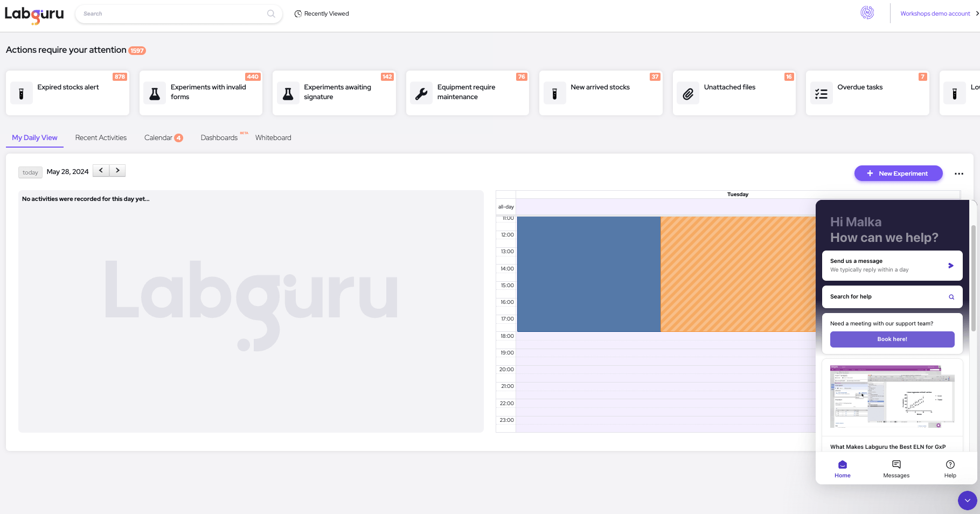Click the paperclip icon on Unattached files card
980x514 pixels.
pyautogui.click(x=688, y=93)
